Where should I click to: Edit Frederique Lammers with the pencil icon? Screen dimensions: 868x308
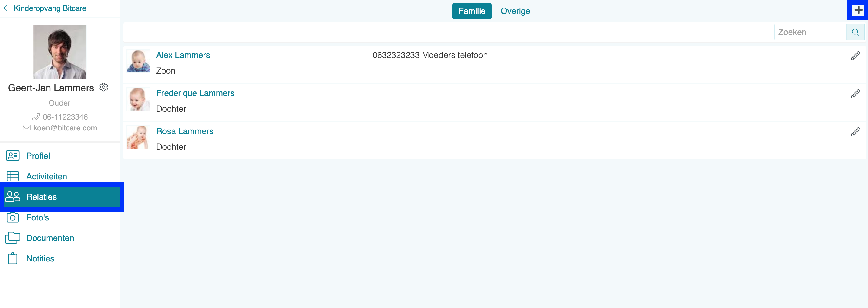point(855,94)
